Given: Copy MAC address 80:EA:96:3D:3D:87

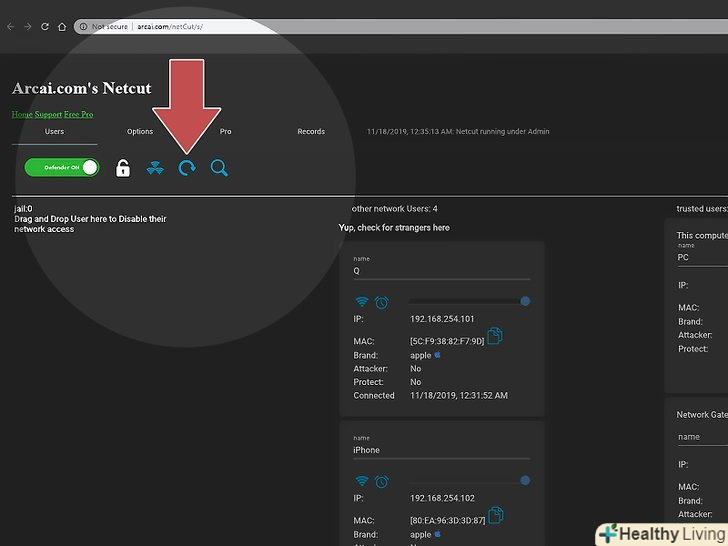Looking at the screenshot, I should point(495,515).
